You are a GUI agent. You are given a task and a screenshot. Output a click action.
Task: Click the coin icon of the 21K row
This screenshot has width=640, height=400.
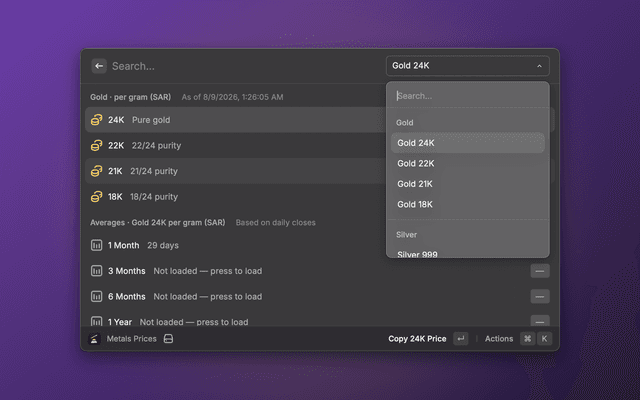pyautogui.click(x=96, y=171)
